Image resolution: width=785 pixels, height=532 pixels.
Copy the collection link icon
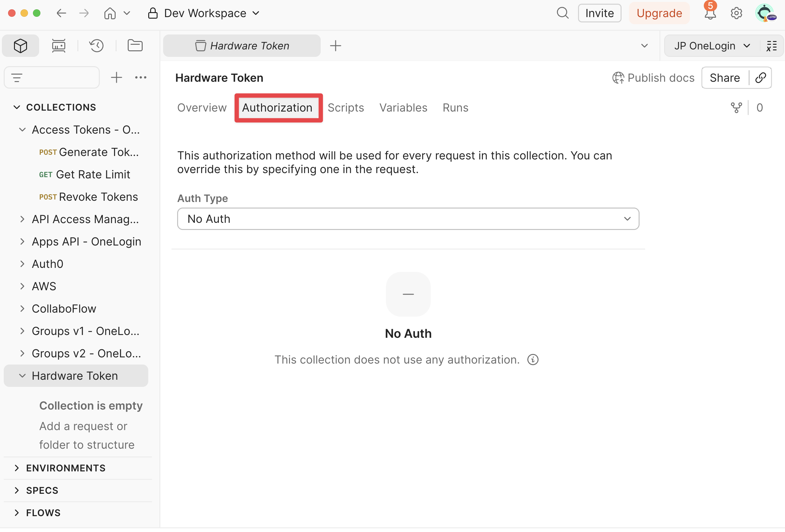click(x=760, y=78)
